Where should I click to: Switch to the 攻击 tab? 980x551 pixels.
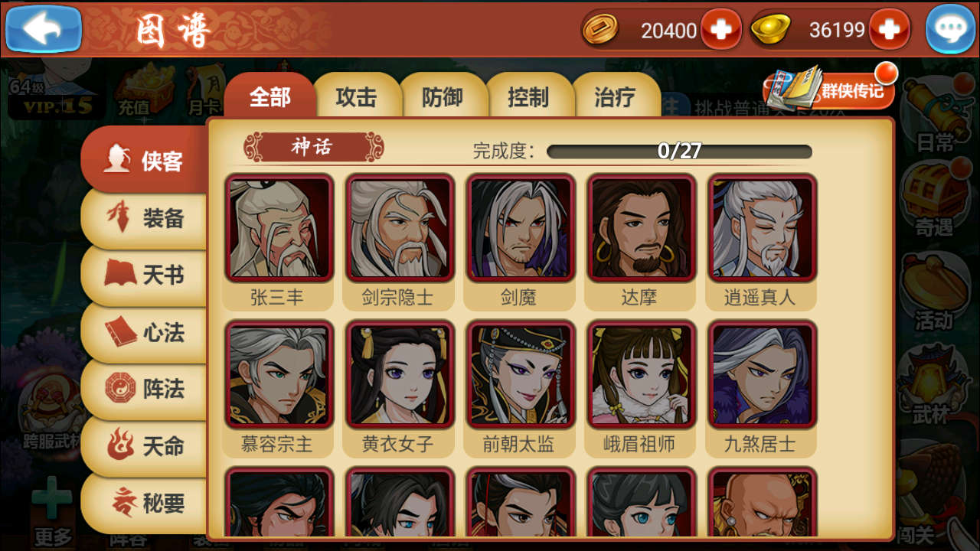tap(357, 96)
